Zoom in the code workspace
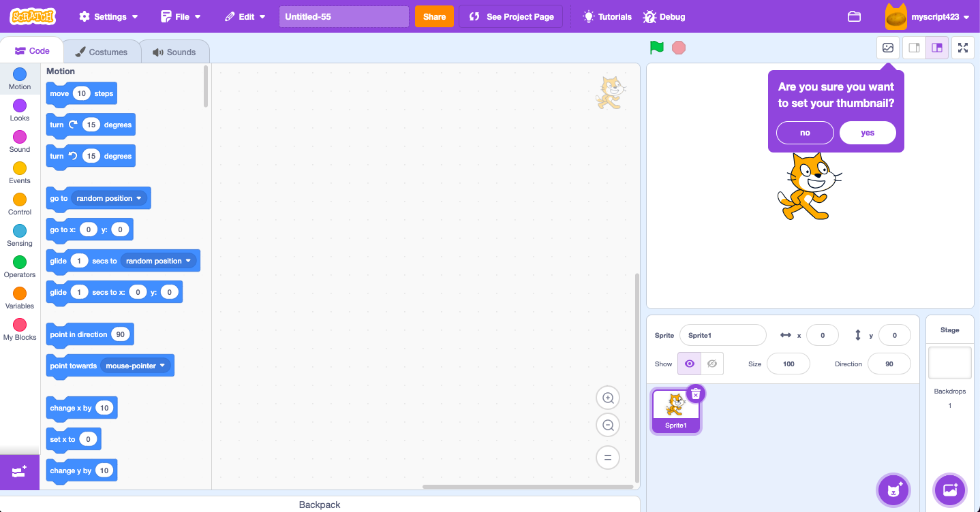The image size is (980, 512). (x=608, y=398)
